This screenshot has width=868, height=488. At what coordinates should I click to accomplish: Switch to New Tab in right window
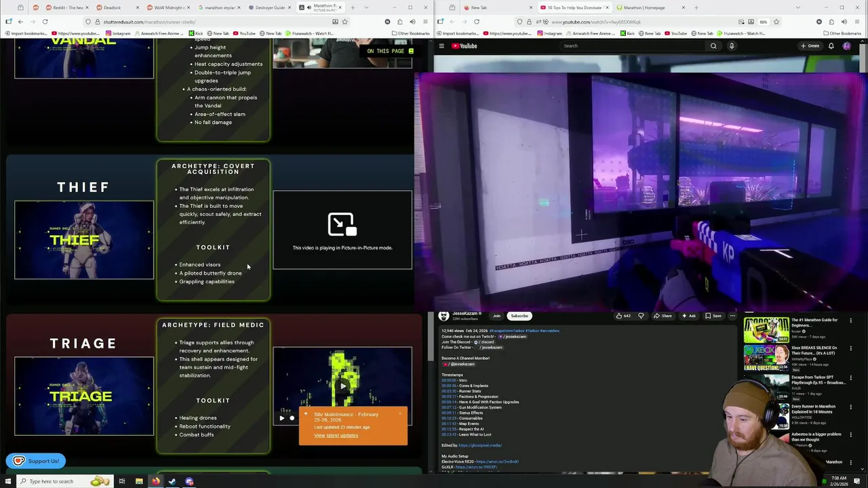point(496,7)
